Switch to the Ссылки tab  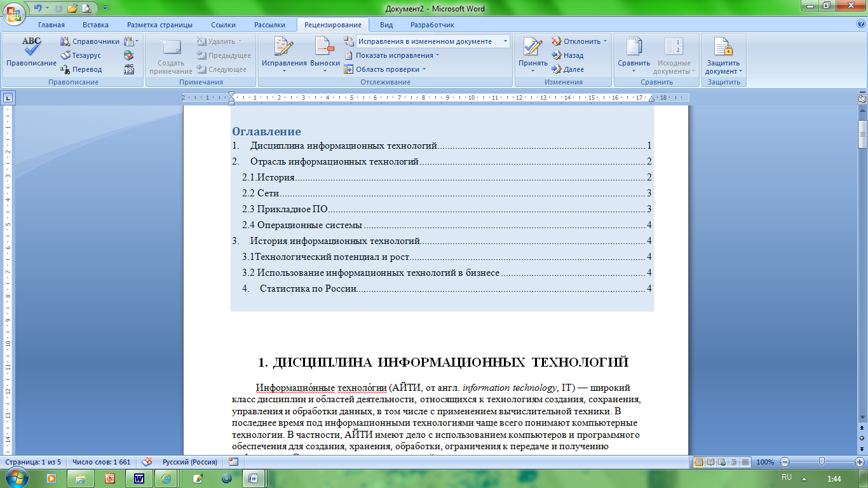click(224, 25)
